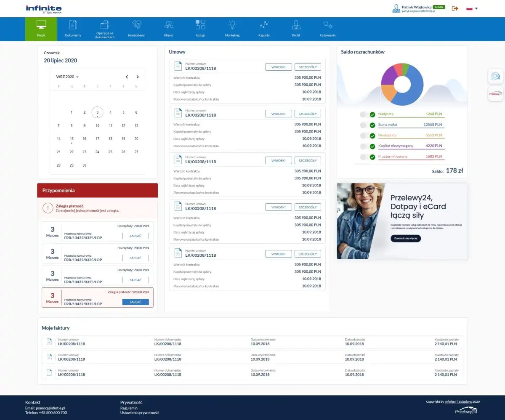Click the Przypomnienia red header
The height and width of the screenshot is (420, 505).
[98, 190]
